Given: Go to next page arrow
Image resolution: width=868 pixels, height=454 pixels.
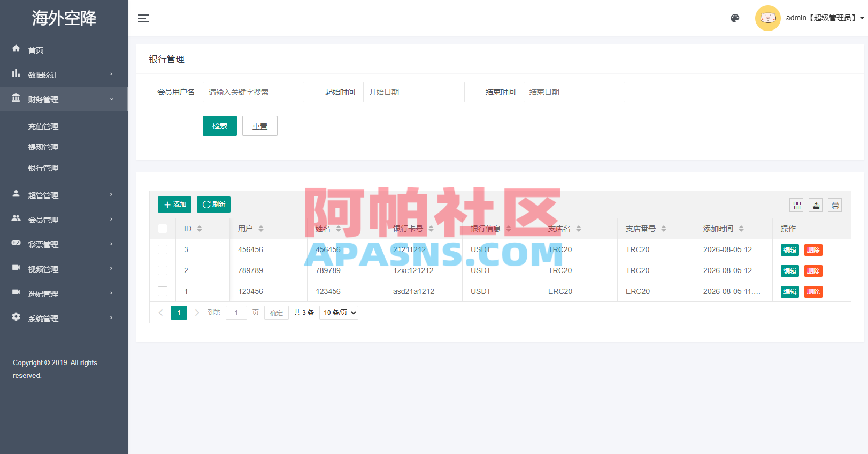Looking at the screenshot, I should pyautogui.click(x=197, y=313).
